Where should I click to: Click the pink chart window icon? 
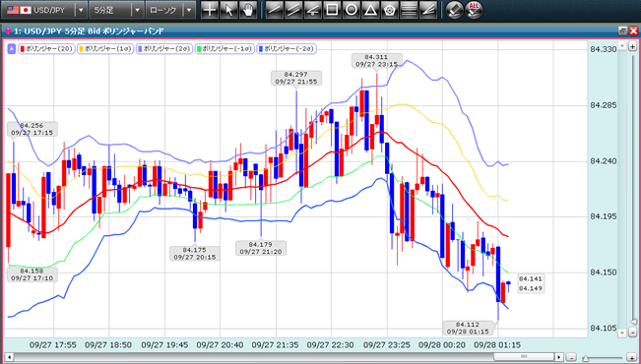(x=8, y=31)
